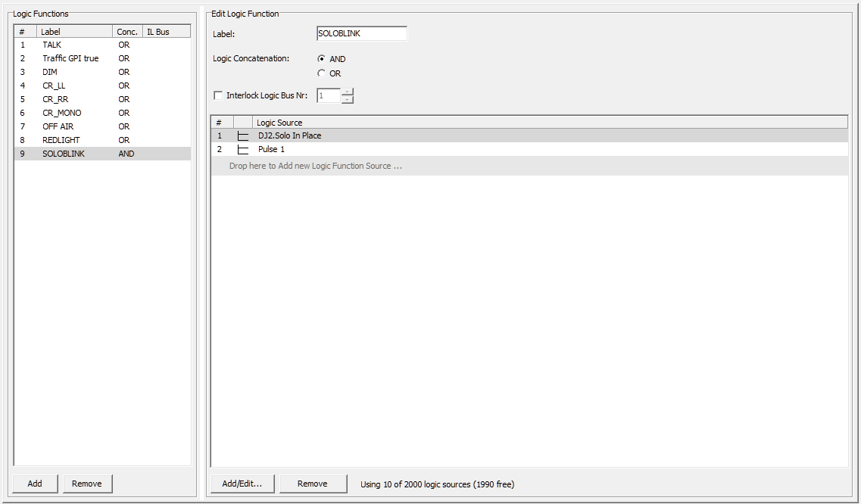Click the Logic Source column header

[x=280, y=122]
